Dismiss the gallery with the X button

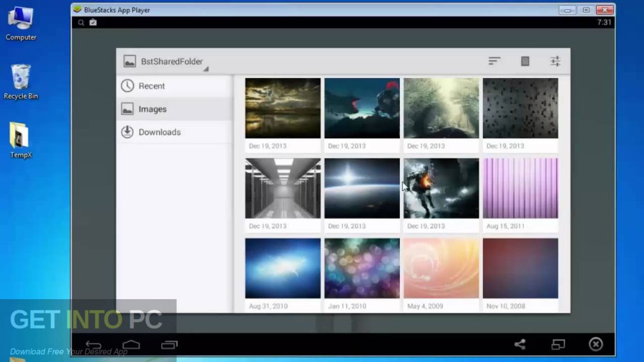click(596, 344)
